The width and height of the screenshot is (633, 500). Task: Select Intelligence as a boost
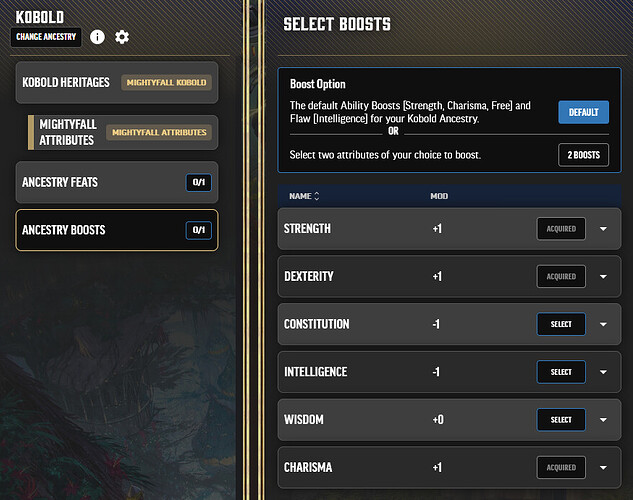[x=561, y=372]
